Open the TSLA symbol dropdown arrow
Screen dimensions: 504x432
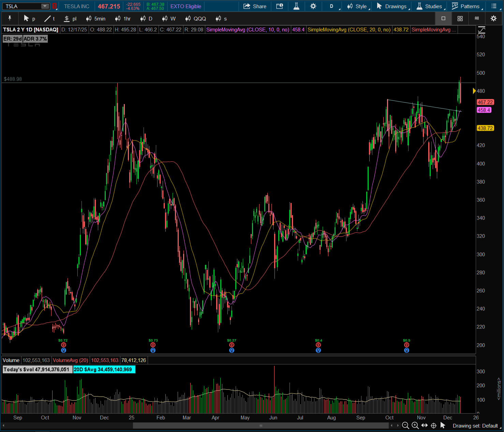[x=45, y=6]
